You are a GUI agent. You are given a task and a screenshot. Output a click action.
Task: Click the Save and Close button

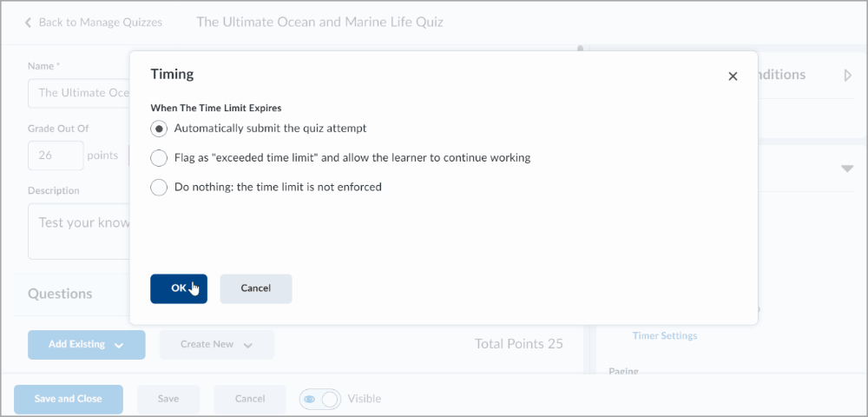pyautogui.click(x=68, y=399)
